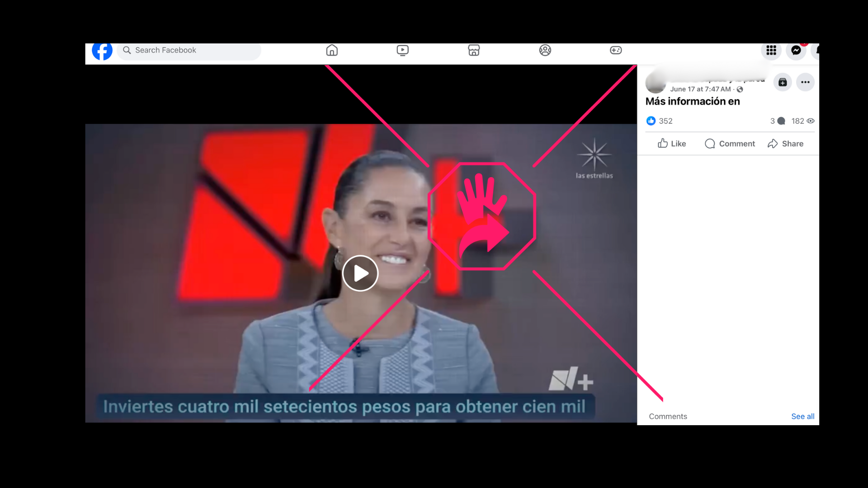868x488 pixels.
Task: Open the Gaming tab icon
Action: click(615, 50)
